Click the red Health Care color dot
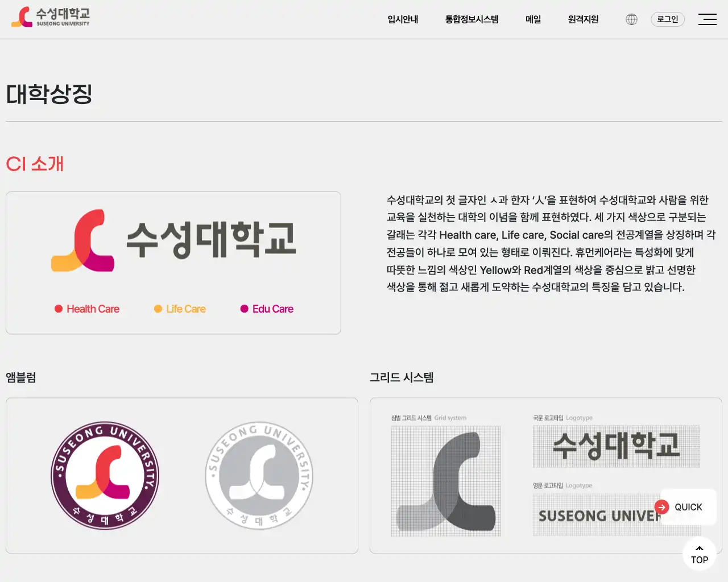This screenshot has width=728, height=582. [57, 309]
